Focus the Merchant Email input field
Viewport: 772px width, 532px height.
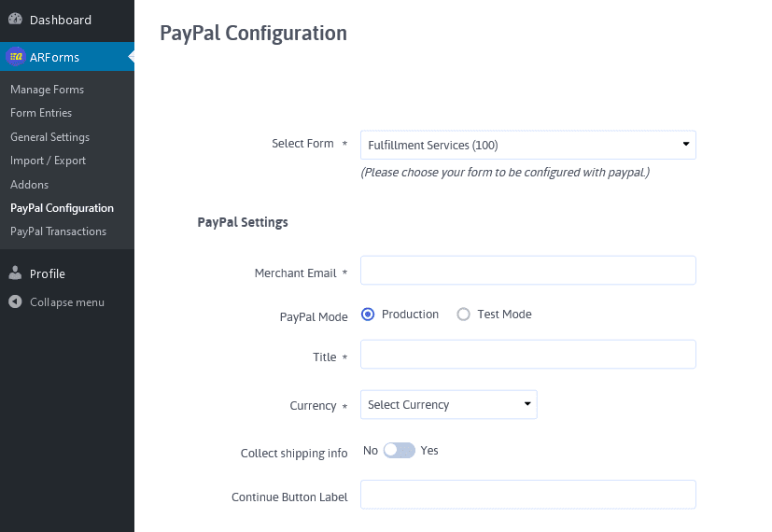527,270
